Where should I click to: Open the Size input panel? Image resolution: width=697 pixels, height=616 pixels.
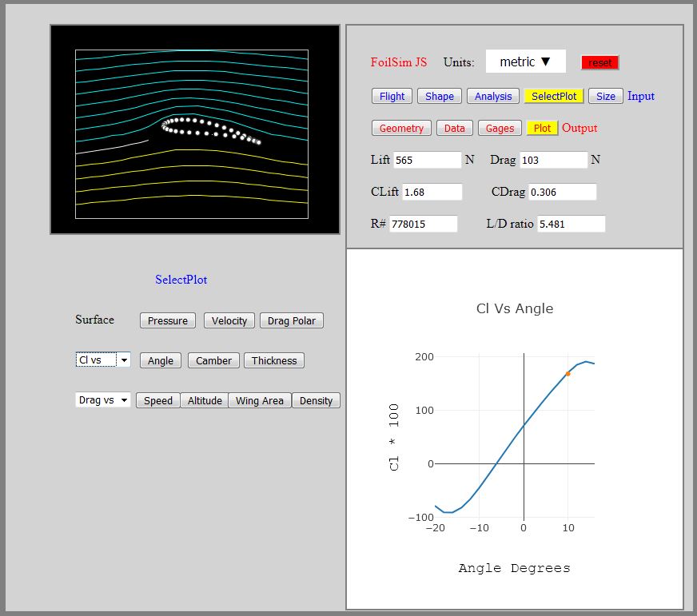606,96
